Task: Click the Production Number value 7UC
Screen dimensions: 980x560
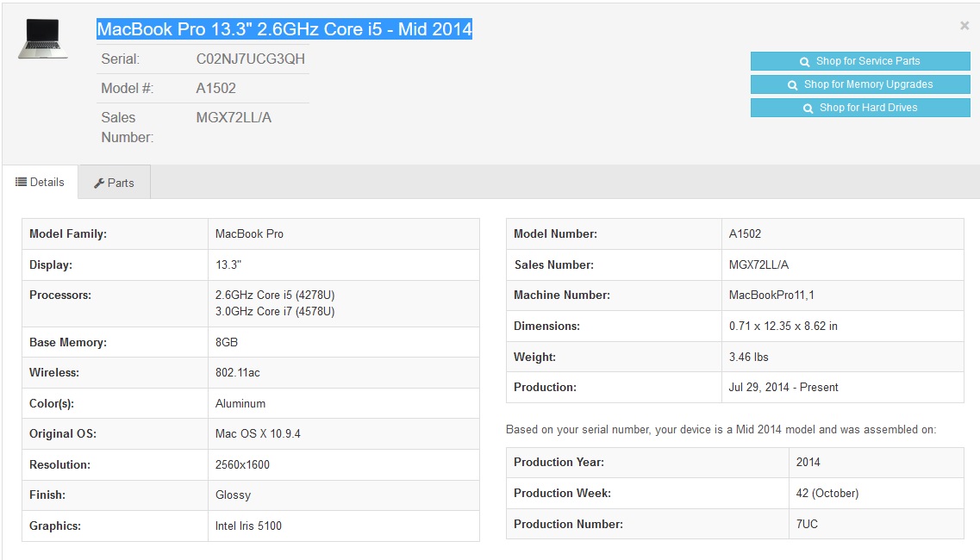Action: pos(807,525)
